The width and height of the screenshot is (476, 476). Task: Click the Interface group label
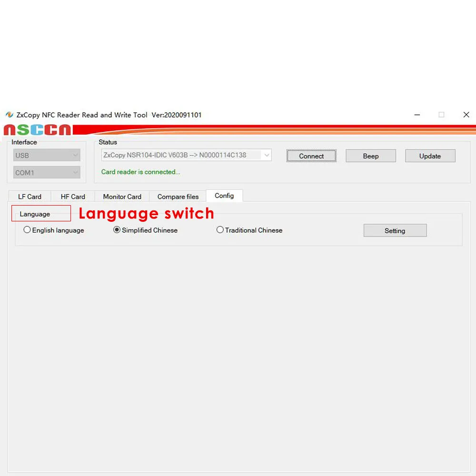(x=24, y=142)
